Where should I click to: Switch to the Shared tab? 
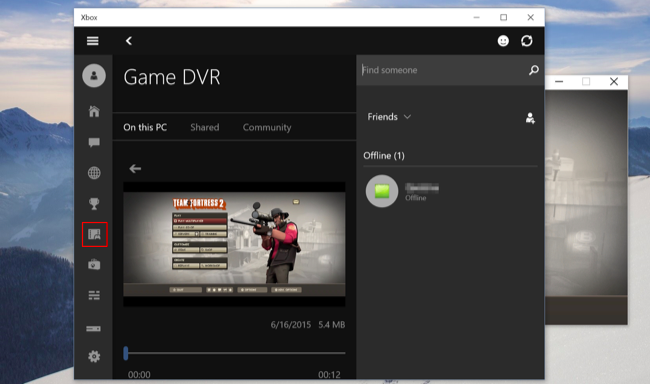(205, 127)
